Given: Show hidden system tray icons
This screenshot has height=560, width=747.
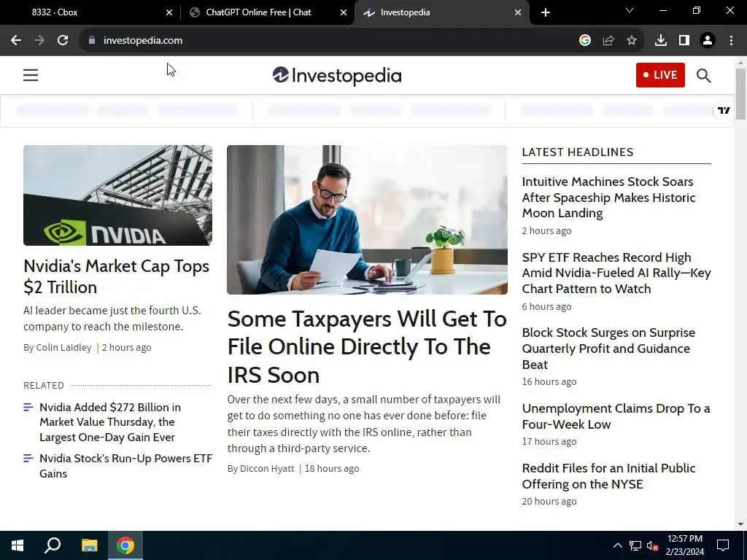Looking at the screenshot, I should coord(617,545).
